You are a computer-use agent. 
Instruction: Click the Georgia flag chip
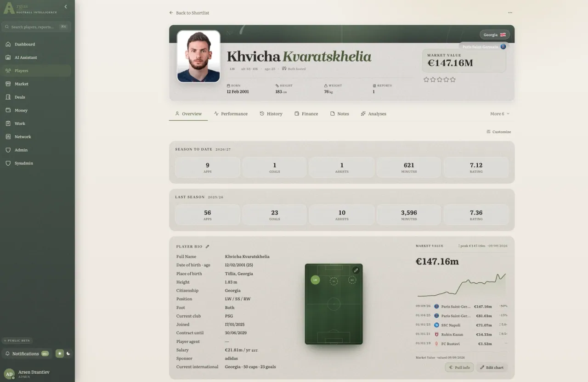tap(495, 35)
